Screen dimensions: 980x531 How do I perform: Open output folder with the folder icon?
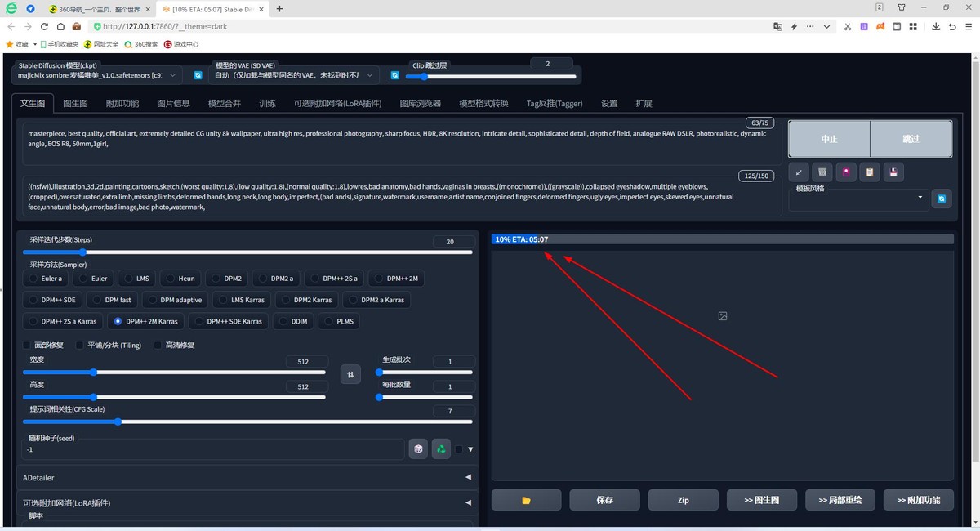coord(526,500)
